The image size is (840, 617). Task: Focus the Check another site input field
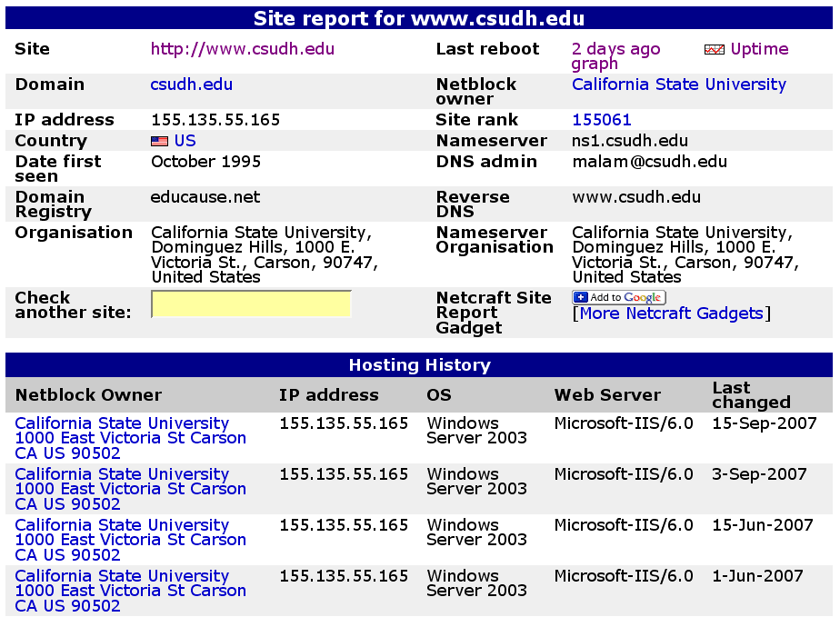[251, 304]
